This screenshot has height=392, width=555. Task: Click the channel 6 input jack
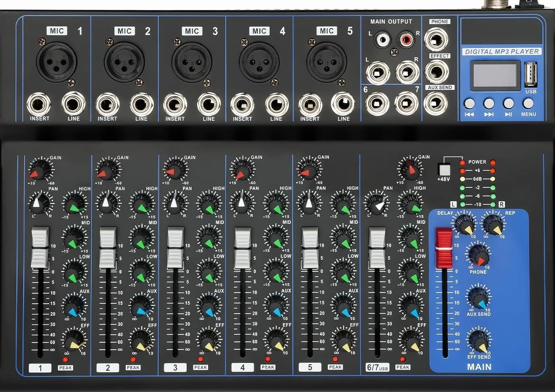coord(377,104)
